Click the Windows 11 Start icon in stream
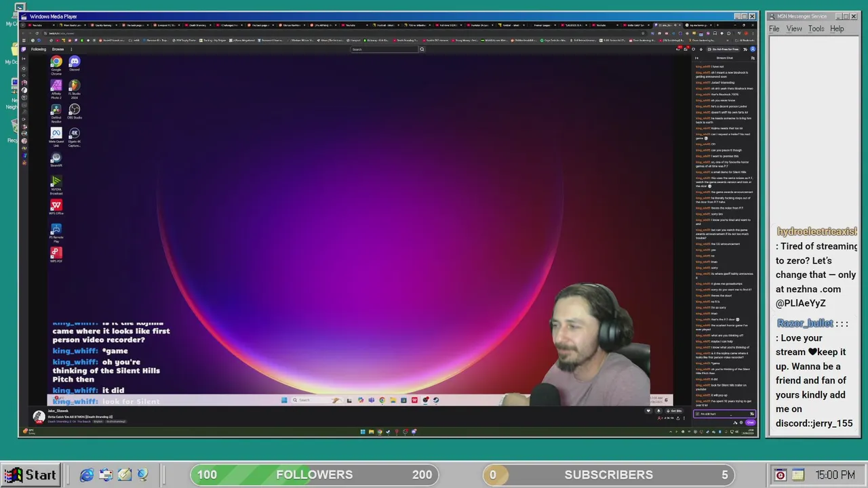Viewport: 868px width, 488px height. tap(284, 400)
